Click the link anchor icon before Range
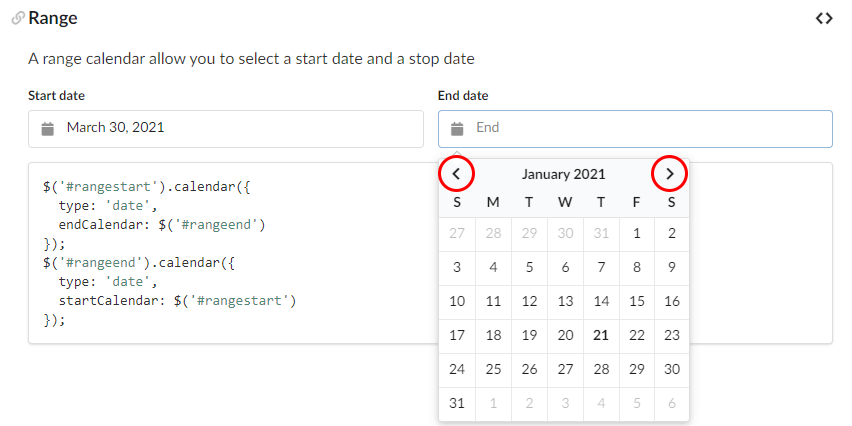 (x=18, y=18)
